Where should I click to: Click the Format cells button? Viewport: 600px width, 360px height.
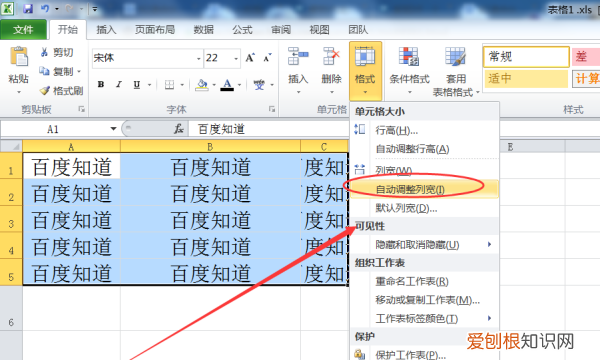pyautogui.click(x=365, y=71)
